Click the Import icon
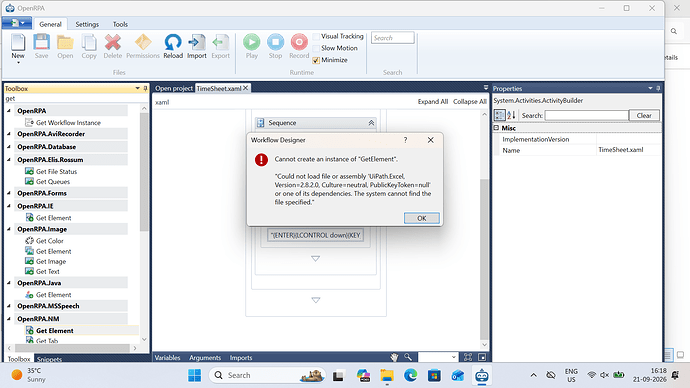The height and width of the screenshot is (388, 690). click(197, 43)
